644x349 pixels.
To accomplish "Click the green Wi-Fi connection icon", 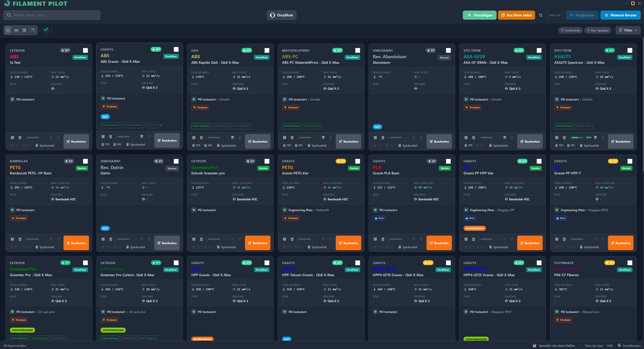I will pos(46,30).
